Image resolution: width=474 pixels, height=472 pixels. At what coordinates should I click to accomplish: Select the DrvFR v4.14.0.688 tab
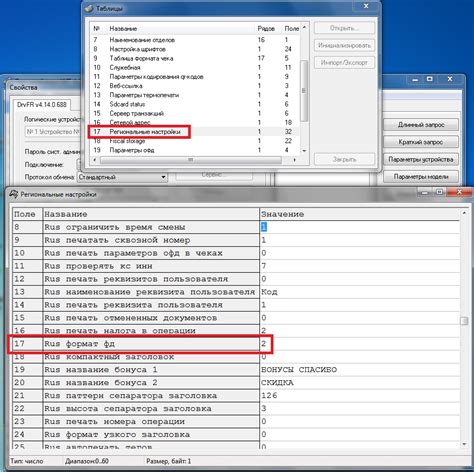pos(42,104)
